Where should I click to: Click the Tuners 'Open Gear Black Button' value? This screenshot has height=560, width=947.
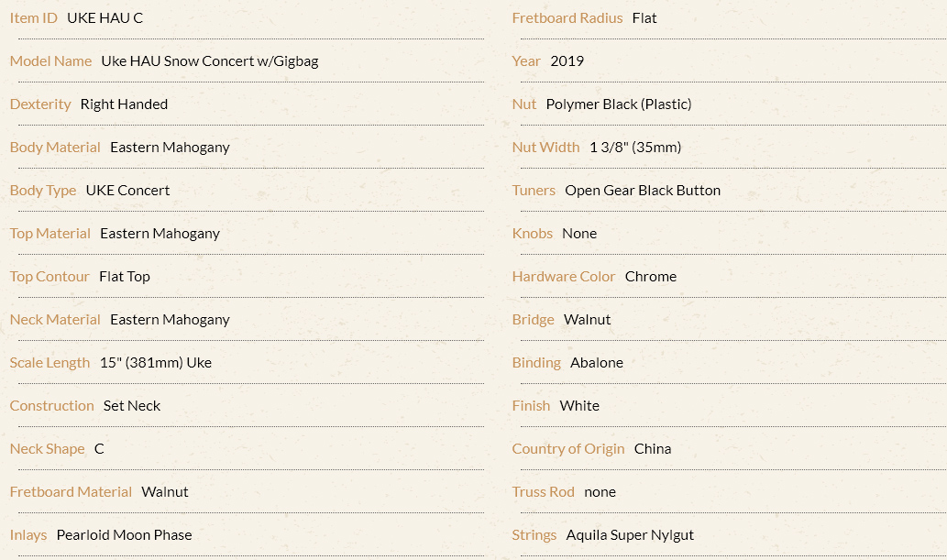click(x=643, y=191)
